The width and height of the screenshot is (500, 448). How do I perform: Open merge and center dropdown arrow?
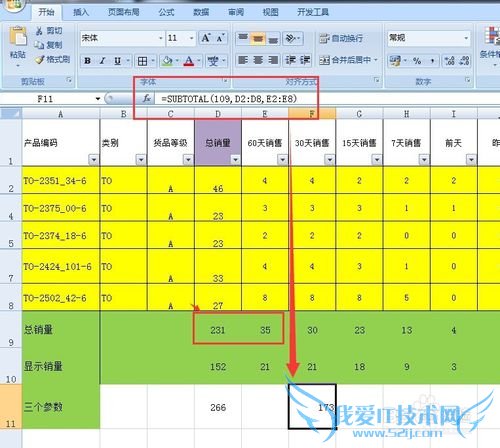376,60
